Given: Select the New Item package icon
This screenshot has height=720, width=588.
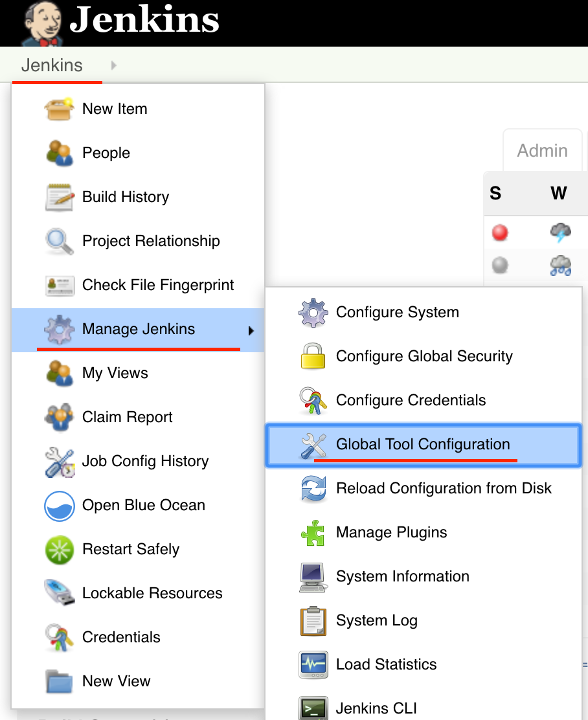Looking at the screenshot, I should (x=60, y=109).
